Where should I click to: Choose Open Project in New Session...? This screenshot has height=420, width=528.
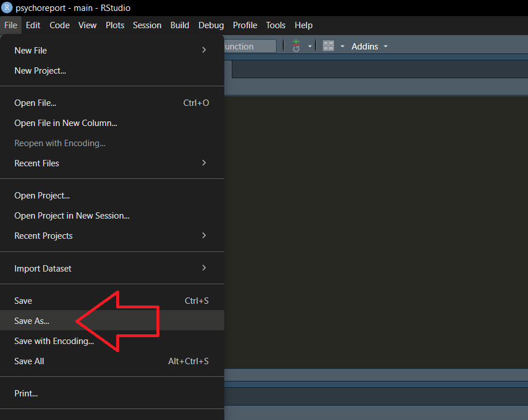click(x=72, y=216)
